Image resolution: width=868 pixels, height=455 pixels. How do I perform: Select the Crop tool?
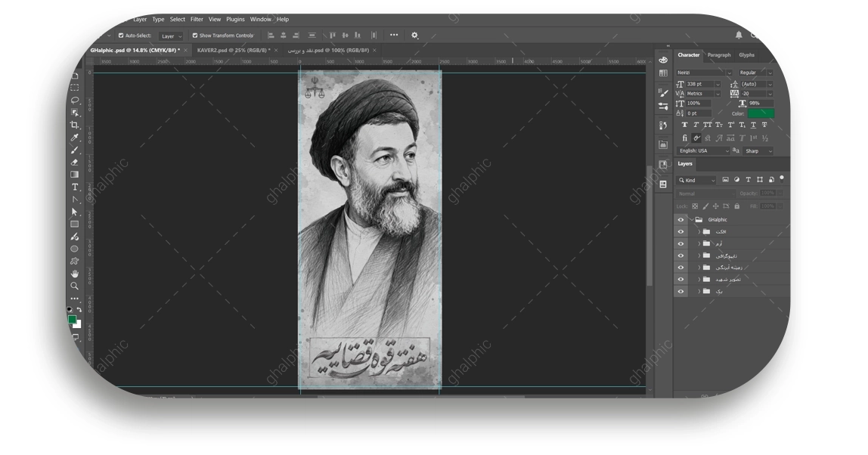click(x=75, y=125)
